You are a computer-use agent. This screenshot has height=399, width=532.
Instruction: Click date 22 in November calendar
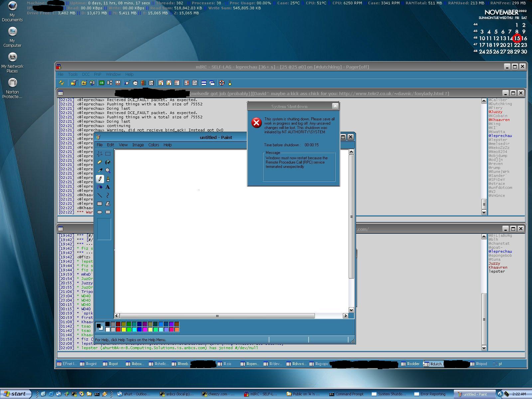pos(517,45)
